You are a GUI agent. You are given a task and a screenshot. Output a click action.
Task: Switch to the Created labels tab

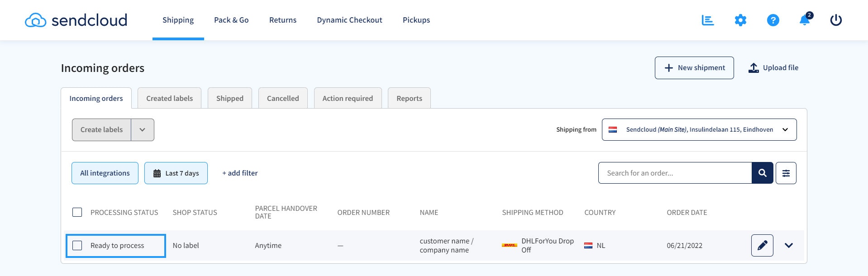coord(169,98)
